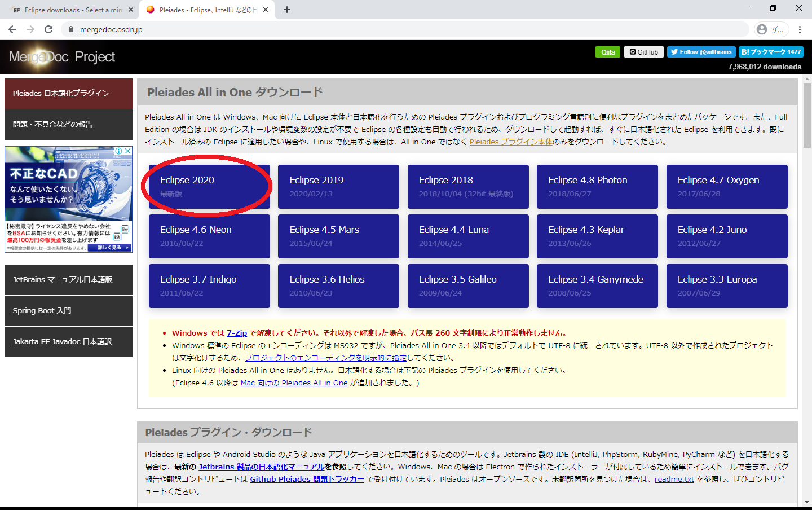Image resolution: width=812 pixels, height=510 pixels.
Task: Click scrollbar down arrow
Action: click(x=807, y=502)
